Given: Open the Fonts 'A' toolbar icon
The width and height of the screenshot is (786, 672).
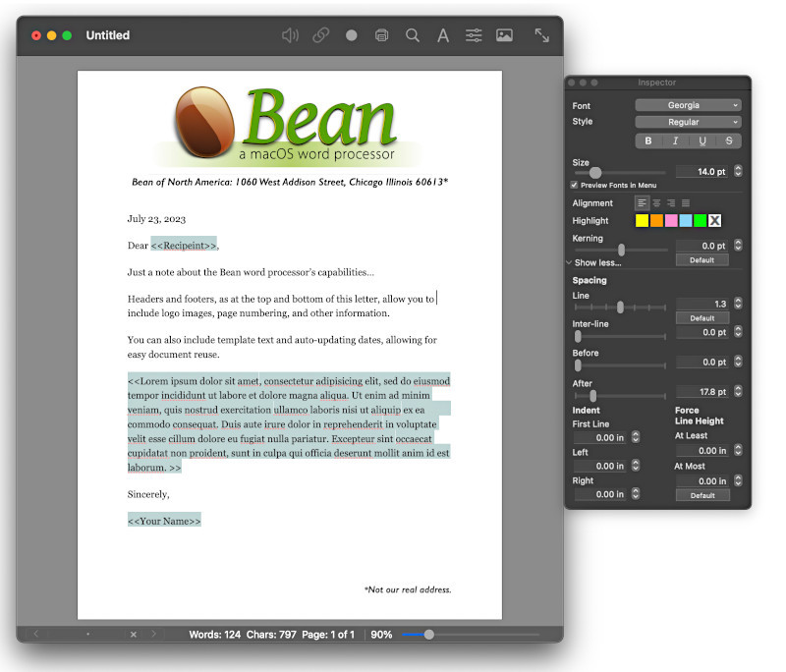Looking at the screenshot, I should (443, 35).
